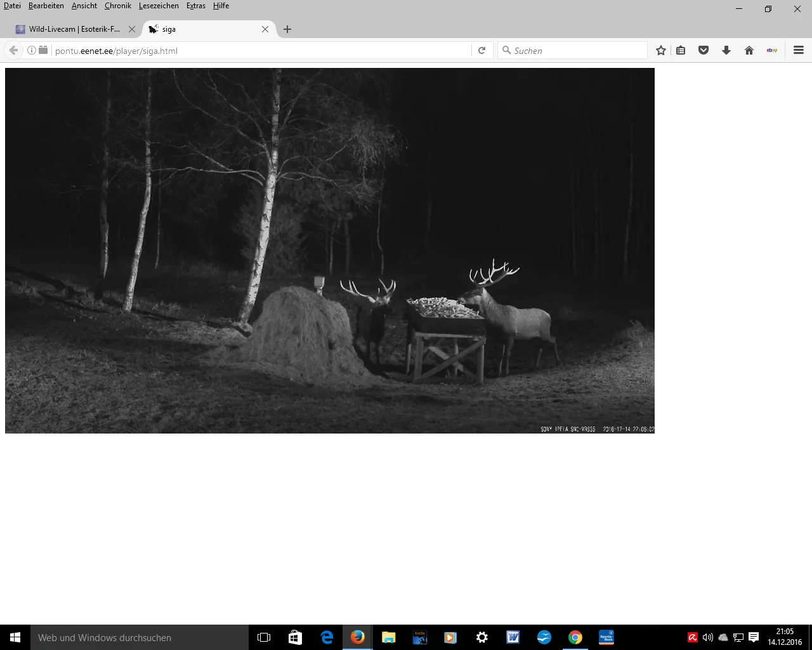
Task: Click the reload page button
Action: coord(481,51)
